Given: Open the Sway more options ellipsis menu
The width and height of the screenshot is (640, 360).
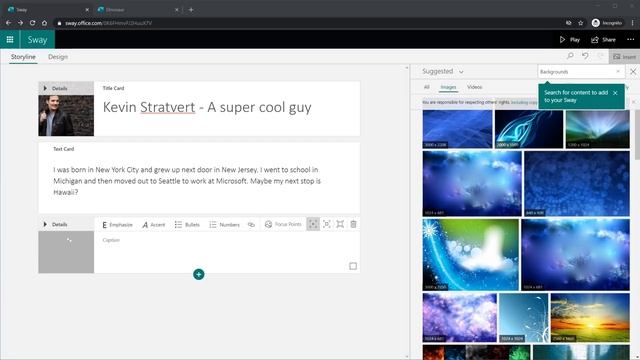Looking at the screenshot, I should [631, 40].
